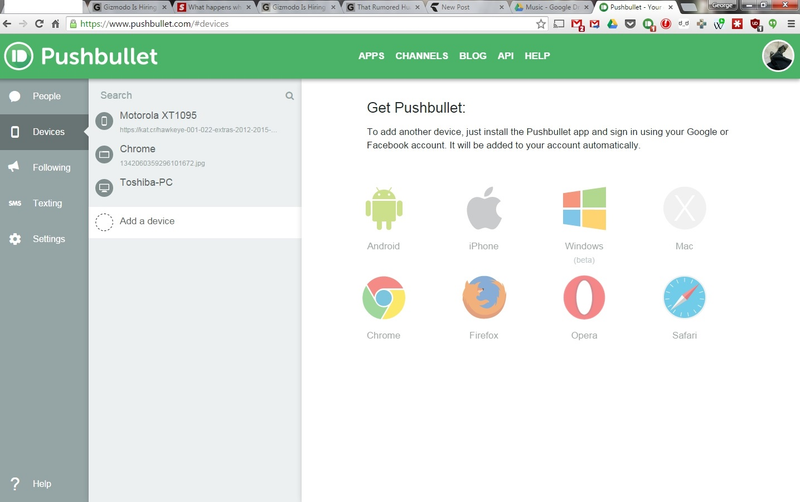Reload the page with refresh icon
800x502 pixels.
[39, 23]
